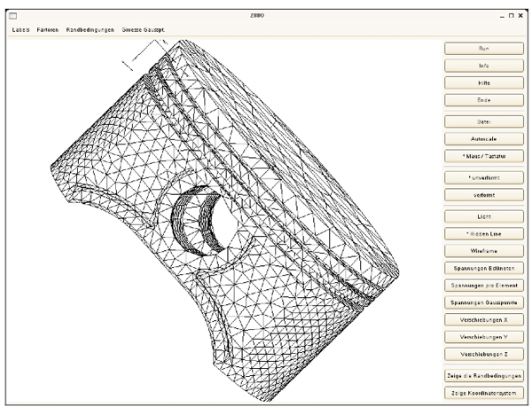Toggle Maus / Tastatur input mode
Viewport: 532px width, 407px height.
(484, 155)
